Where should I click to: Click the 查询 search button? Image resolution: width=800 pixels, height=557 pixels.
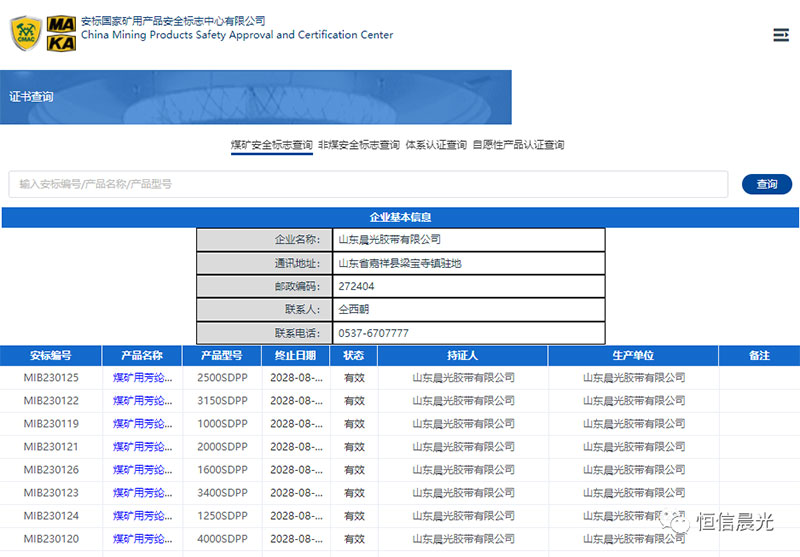(766, 184)
